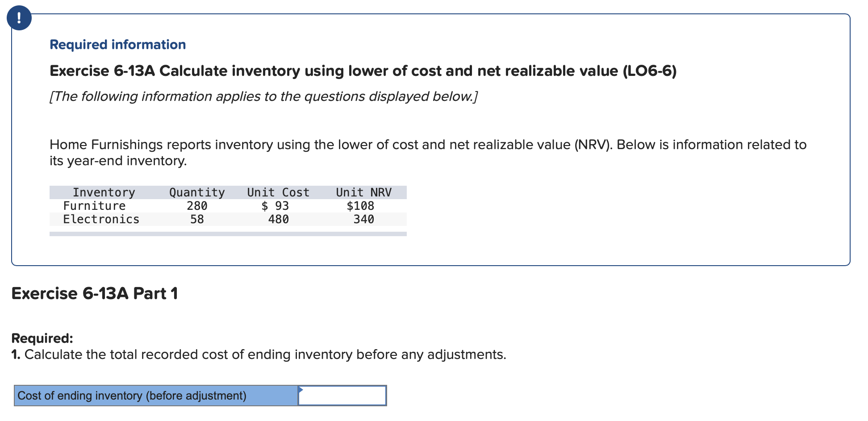Click the Unit NRV column header
The image size is (868, 421).
(363, 192)
